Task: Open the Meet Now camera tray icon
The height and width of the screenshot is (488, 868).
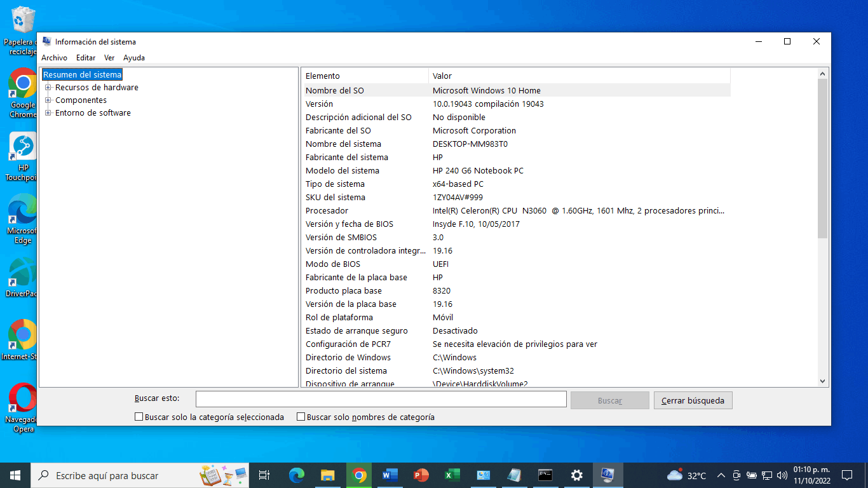Action: pyautogui.click(x=736, y=475)
